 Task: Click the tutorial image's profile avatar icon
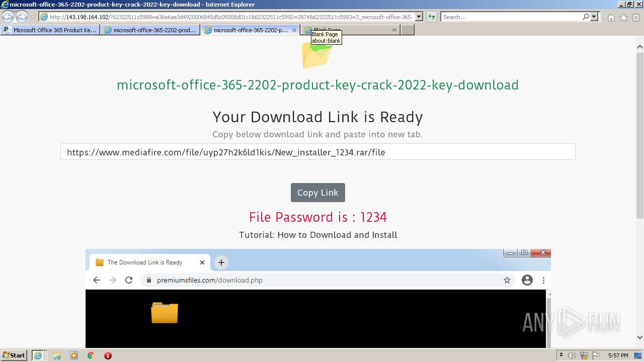point(527,280)
